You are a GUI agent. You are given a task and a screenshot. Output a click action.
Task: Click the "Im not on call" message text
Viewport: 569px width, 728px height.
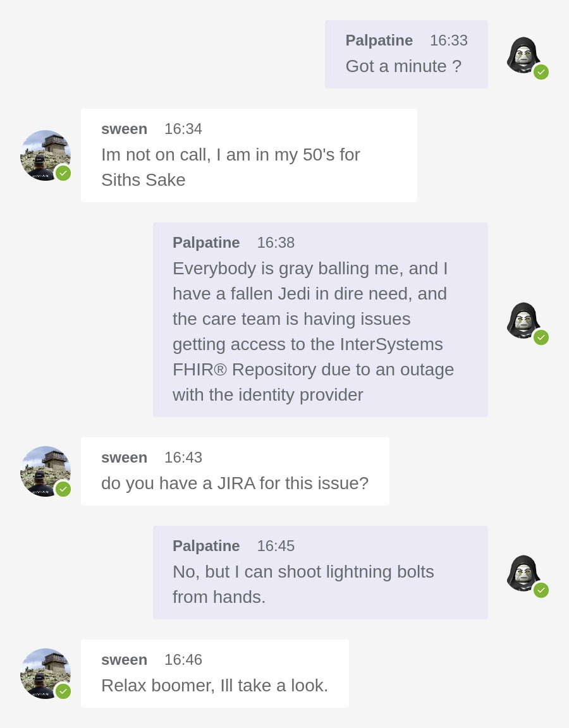[231, 167]
